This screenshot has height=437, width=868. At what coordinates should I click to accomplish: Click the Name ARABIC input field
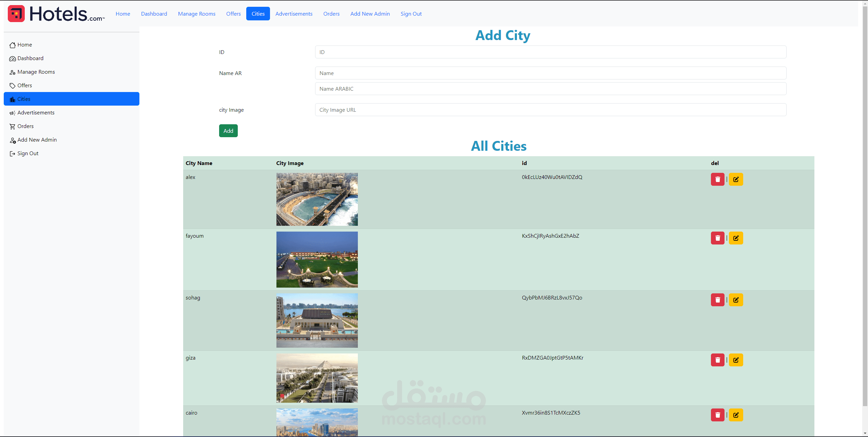pyautogui.click(x=550, y=89)
